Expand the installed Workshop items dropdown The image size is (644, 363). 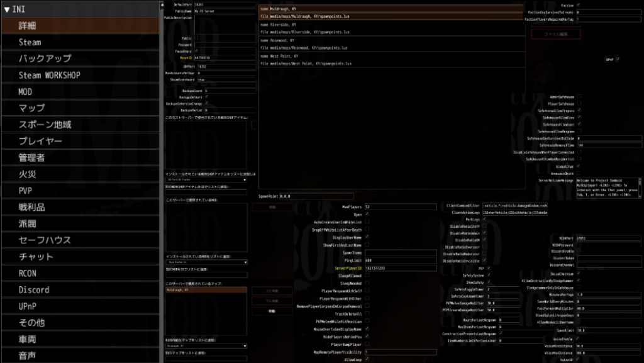pyautogui.click(x=206, y=180)
